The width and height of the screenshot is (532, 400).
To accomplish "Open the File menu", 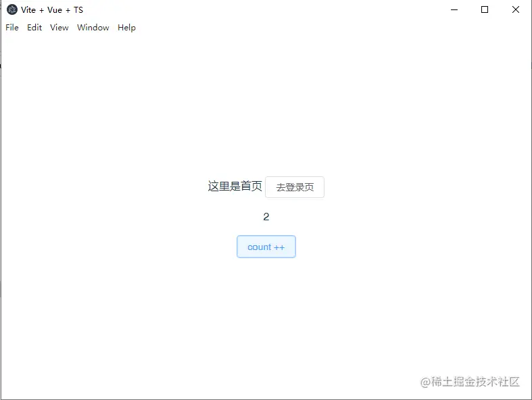I will [12, 28].
